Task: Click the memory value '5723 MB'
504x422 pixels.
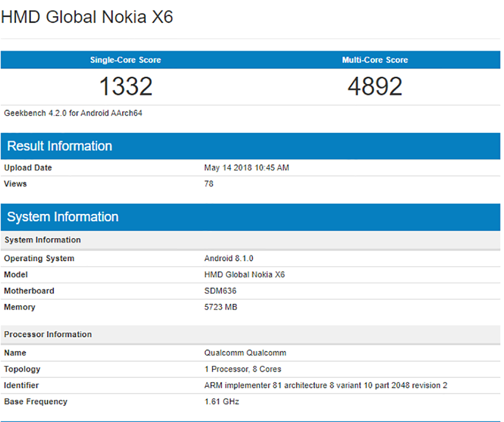Action: [x=221, y=307]
